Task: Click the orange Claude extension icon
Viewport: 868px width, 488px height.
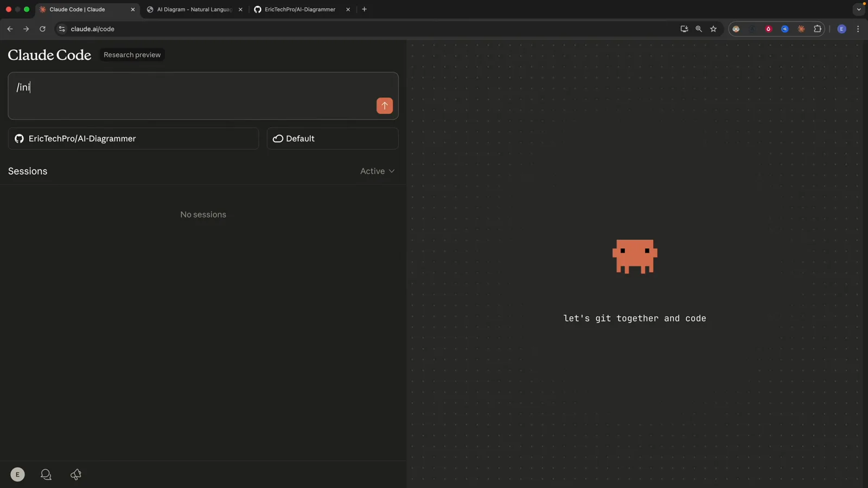Action: pyautogui.click(x=801, y=29)
